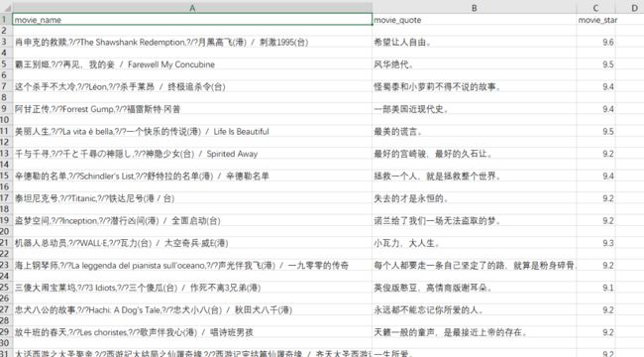Viewport: 644px width, 357px height.
Task: Select row 21 header
Action: click(x=6, y=243)
